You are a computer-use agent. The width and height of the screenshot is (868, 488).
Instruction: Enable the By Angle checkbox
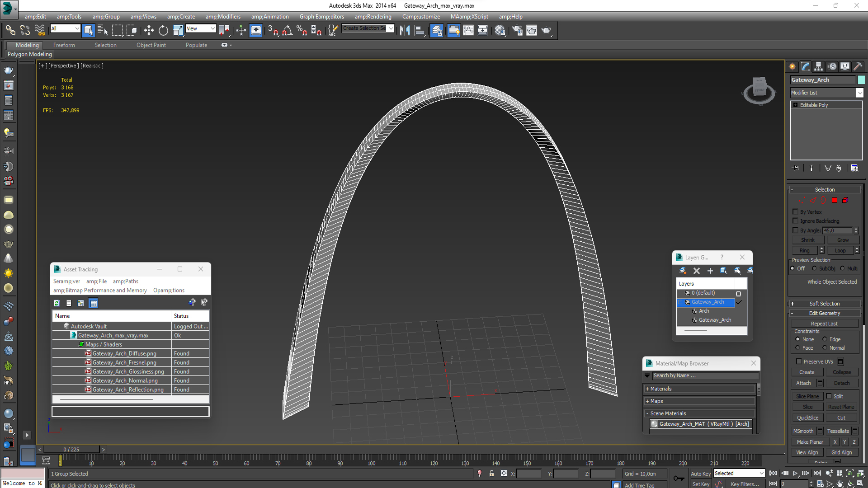(795, 230)
